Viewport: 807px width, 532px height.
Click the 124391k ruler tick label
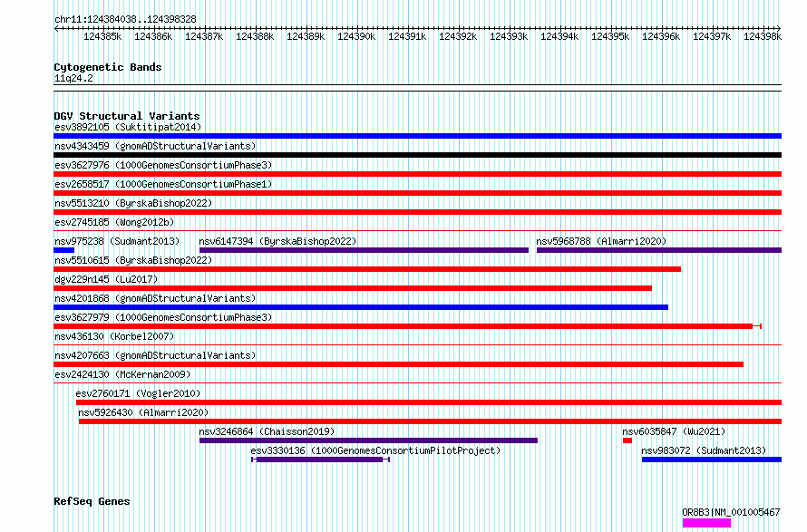click(x=407, y=37)
